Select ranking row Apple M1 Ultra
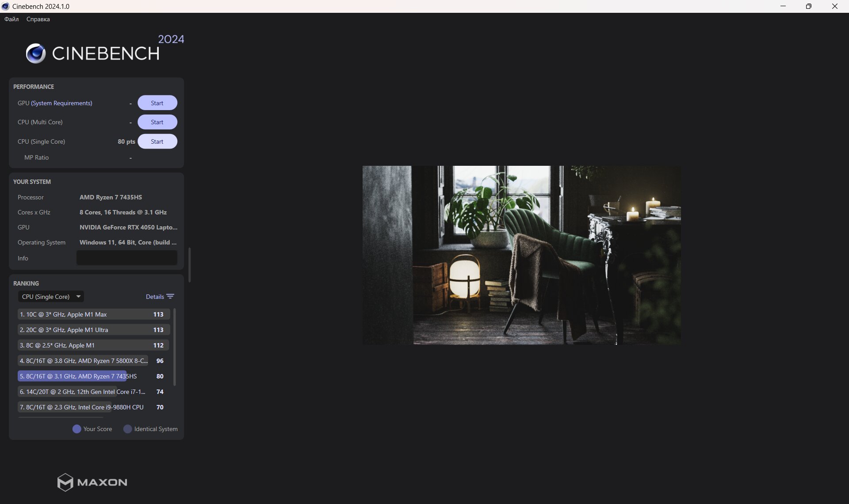This screenshot has width=849, height=504. pyautogui.click(x=94, y=330)
